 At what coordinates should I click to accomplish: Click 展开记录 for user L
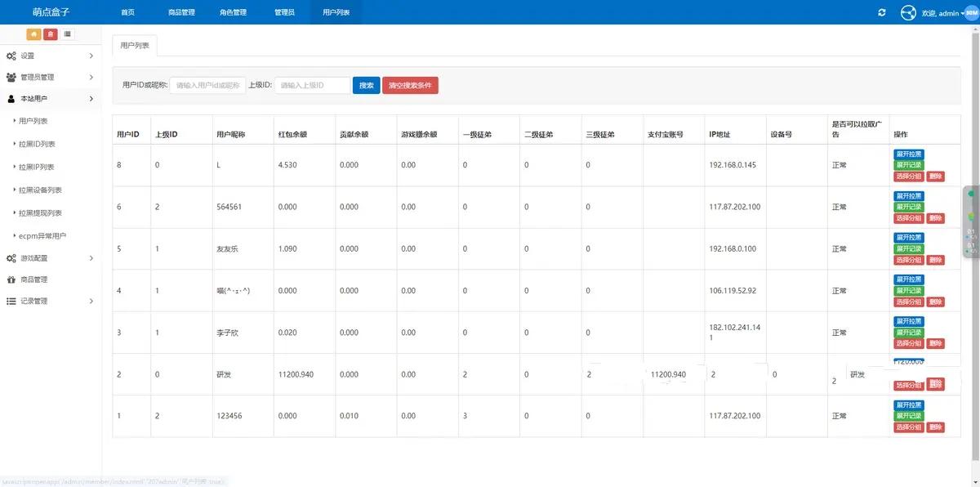[x=909, y=165]
